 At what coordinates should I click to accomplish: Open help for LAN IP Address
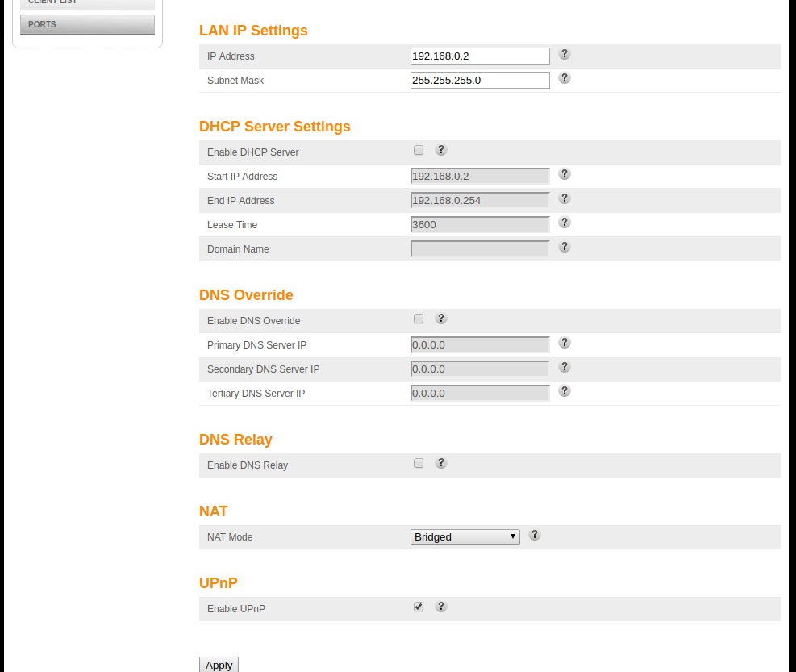tap(564, 54)
